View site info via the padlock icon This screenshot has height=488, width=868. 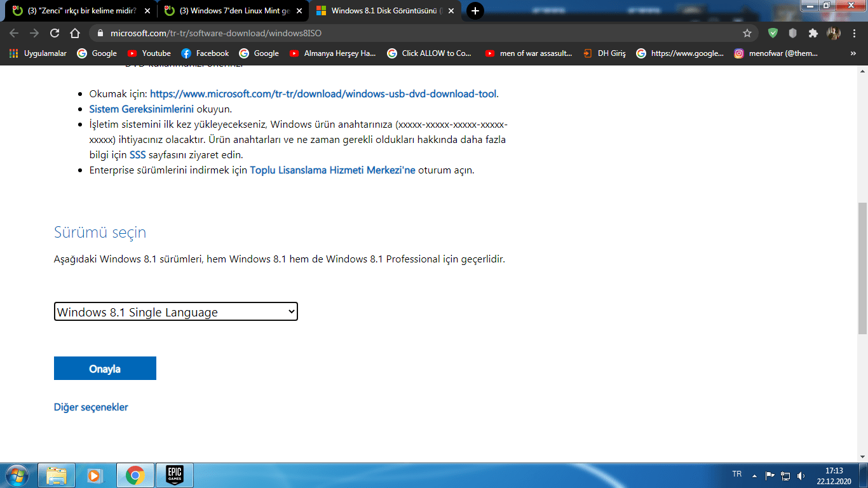(x=100, y=33)
